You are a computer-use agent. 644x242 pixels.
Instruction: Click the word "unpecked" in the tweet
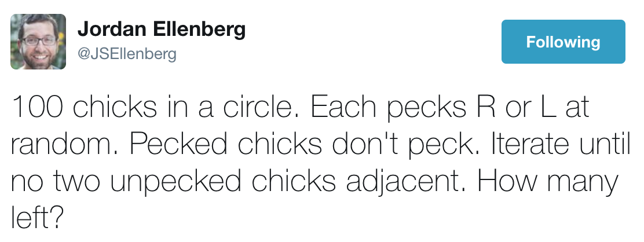click(178, 182)
